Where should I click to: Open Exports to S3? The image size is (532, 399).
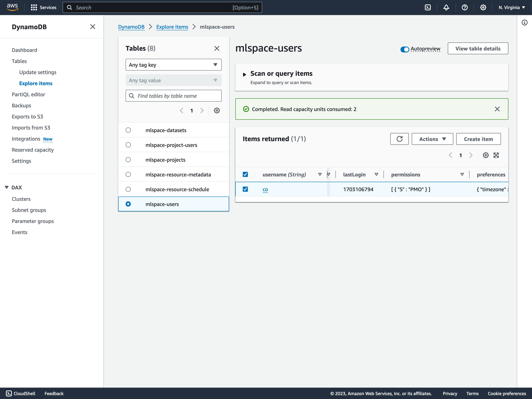click(x=27, y=116)
